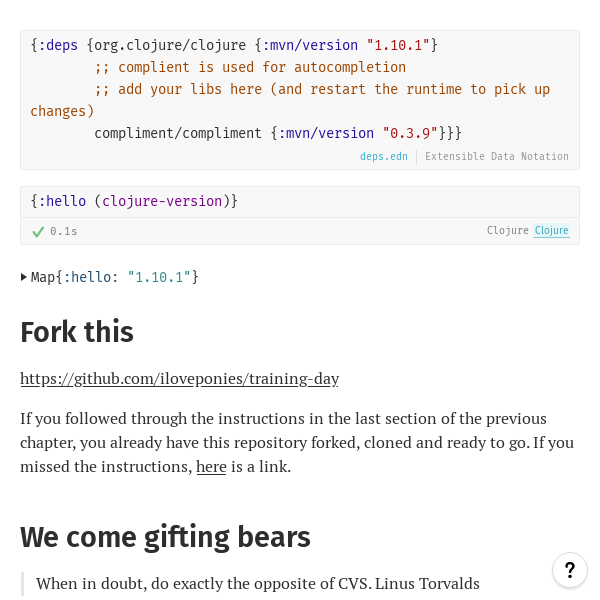Screen dimensions: 600x600
Task: Open the iloveponies/training-day GitHub link
Action: click(179, 379)
